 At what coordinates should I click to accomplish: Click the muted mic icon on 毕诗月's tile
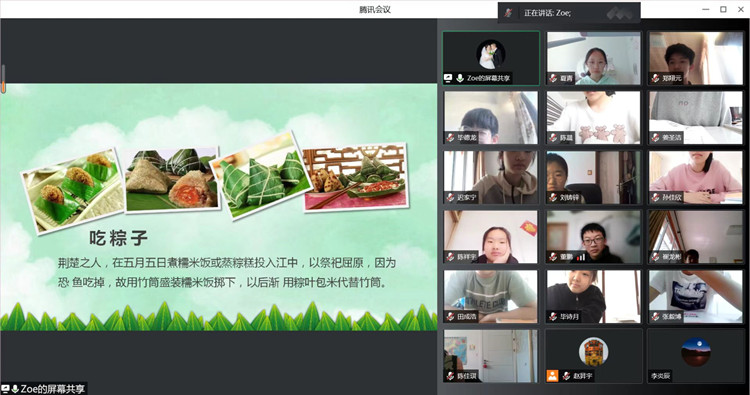click(x=553, y=317)
